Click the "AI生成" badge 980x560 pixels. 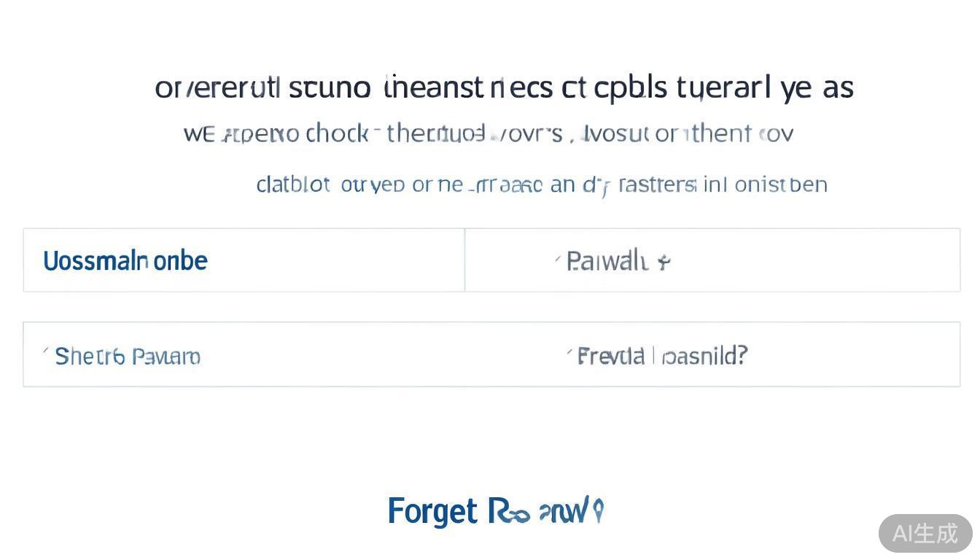[925, 533]
